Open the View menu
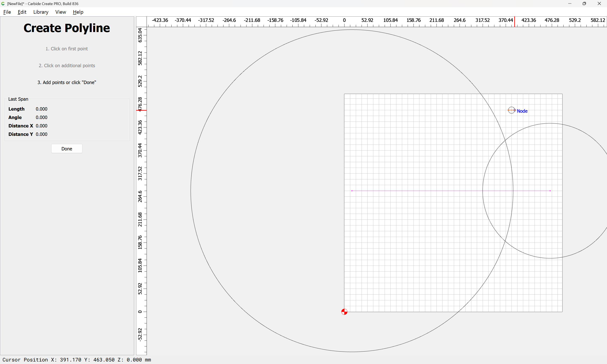The width and height of the screenshot is (607, 364). [x=60, y=12]
